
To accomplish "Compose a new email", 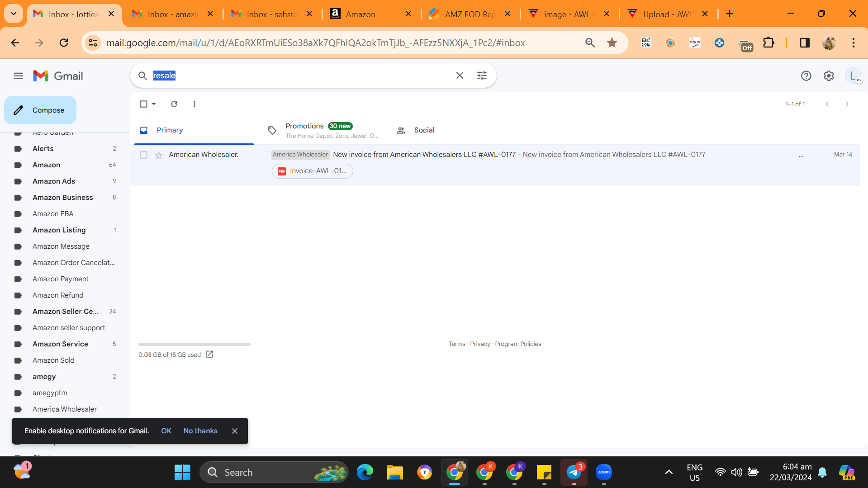I will pos(40,110).
